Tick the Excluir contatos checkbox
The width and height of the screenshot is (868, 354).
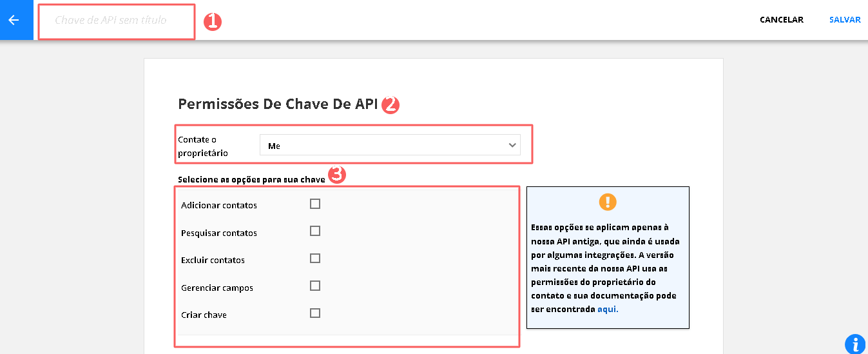tap(315, 259)
